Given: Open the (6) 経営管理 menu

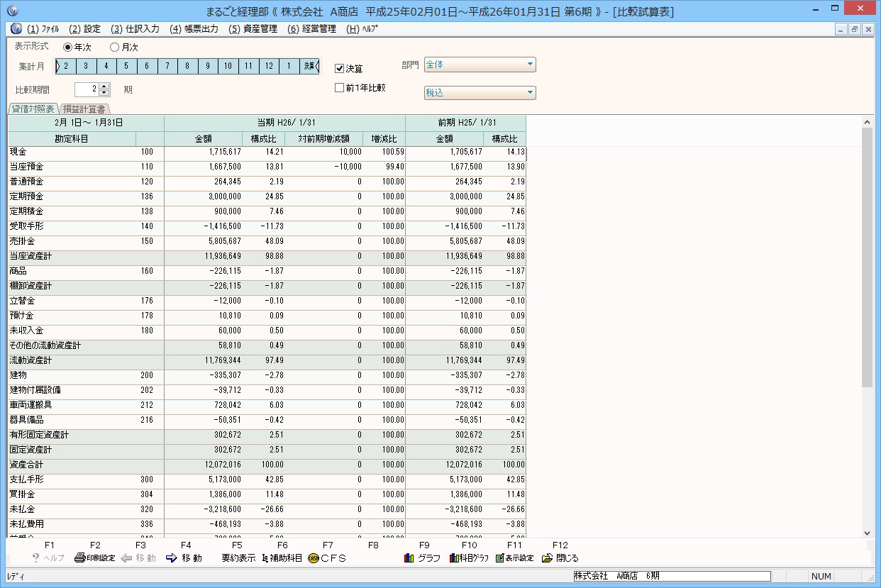Looking at the screenshot, I should click(x=311, y=29).
